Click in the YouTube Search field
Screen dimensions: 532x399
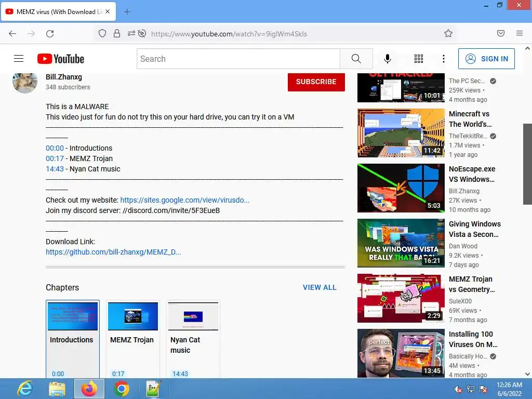pos(238,59)
